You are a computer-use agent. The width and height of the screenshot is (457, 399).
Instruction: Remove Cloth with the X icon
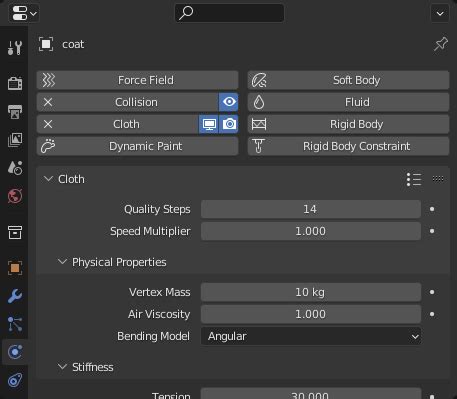pyautogui.click(x=48, y=124)
